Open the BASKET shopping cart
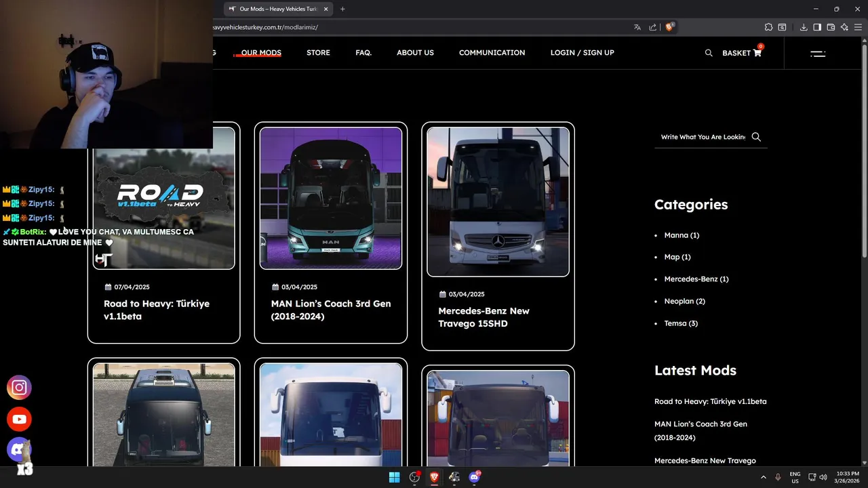The height and width of the screenshot is (488, 868). 742,53
